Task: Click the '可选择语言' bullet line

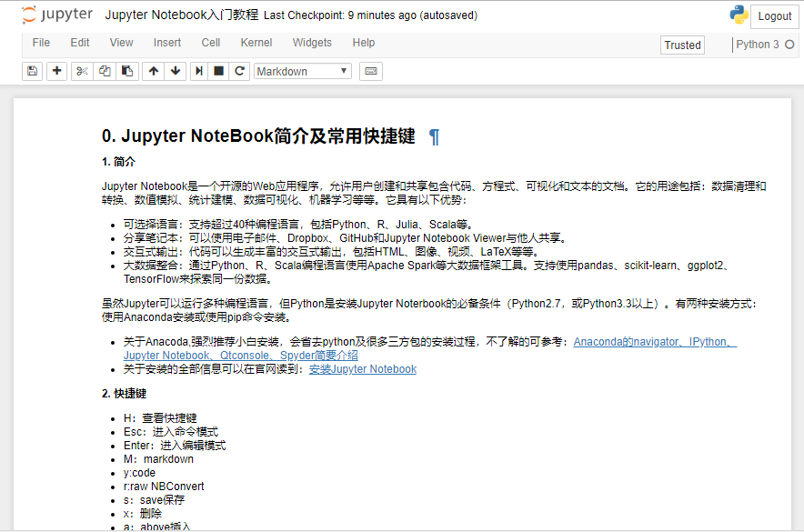Action: [x=298, y=225]
